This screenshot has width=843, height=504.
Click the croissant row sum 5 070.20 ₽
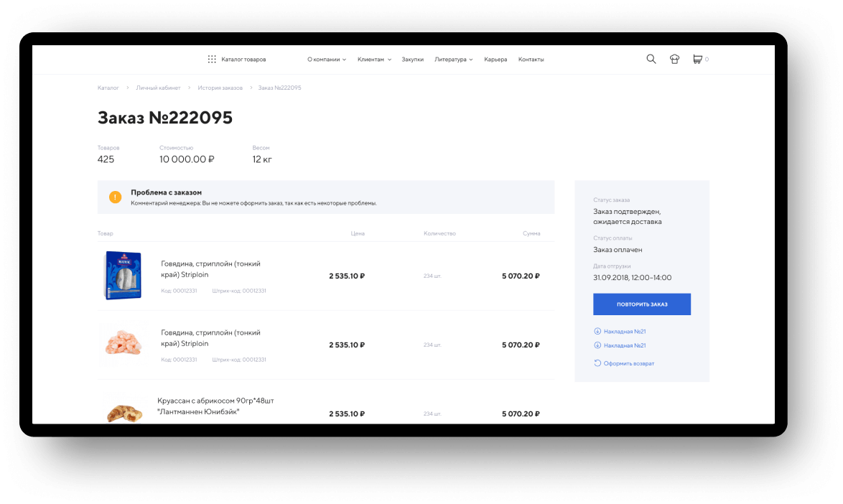521,414
